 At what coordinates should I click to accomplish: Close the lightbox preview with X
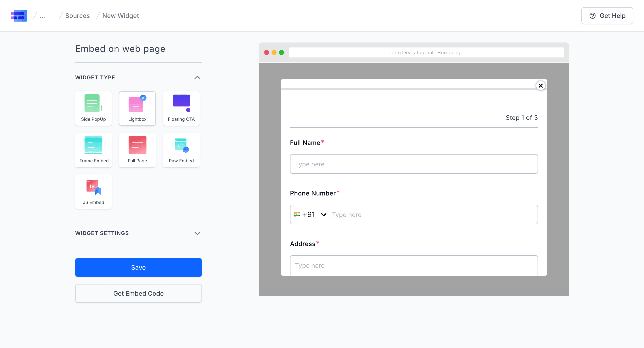pos(540,86)
